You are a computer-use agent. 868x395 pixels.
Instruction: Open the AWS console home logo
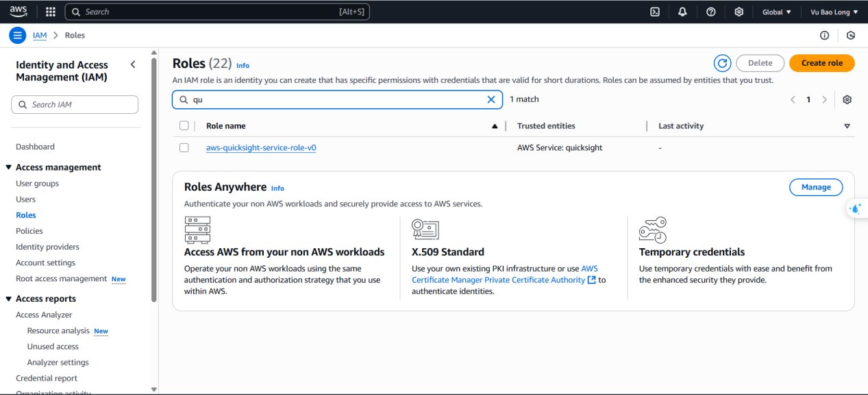coord(18,11)
